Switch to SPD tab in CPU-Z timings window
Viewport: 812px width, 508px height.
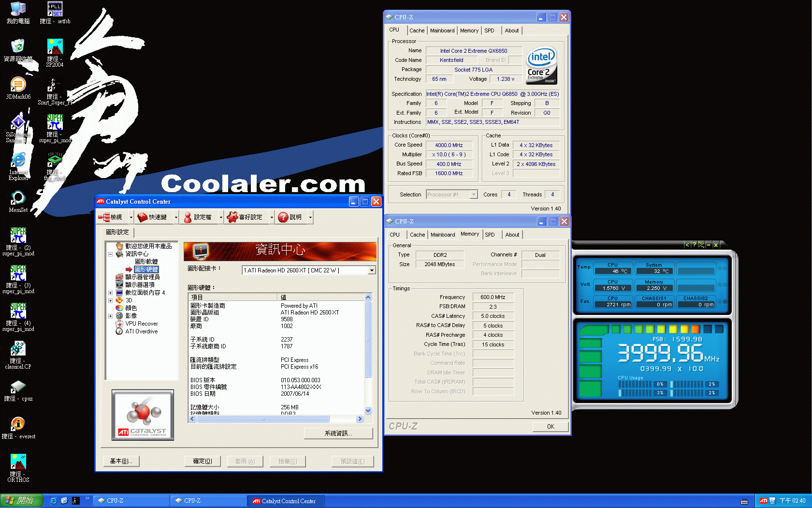[x=490, y=235]
